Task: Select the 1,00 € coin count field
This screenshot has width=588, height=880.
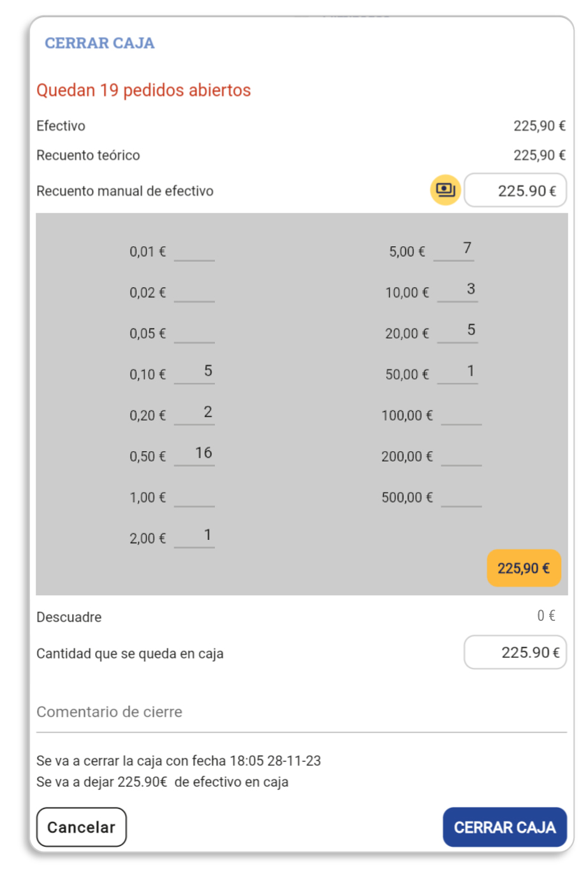Action: pyautogui.click(x=195, y=495)
